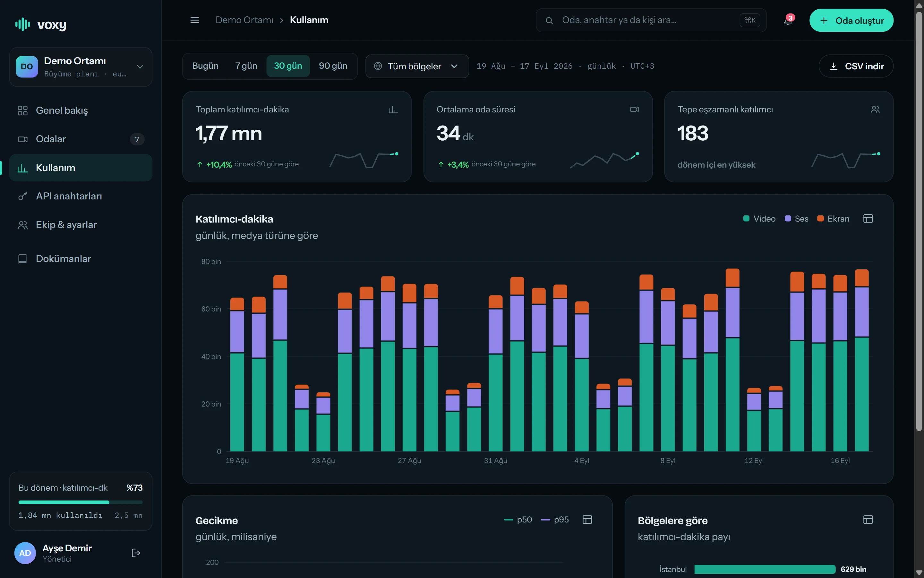The height and width of the screenshot is (578, 924).
Task: Click the 629 bin İstanbul value
Action: coord(853,569)
